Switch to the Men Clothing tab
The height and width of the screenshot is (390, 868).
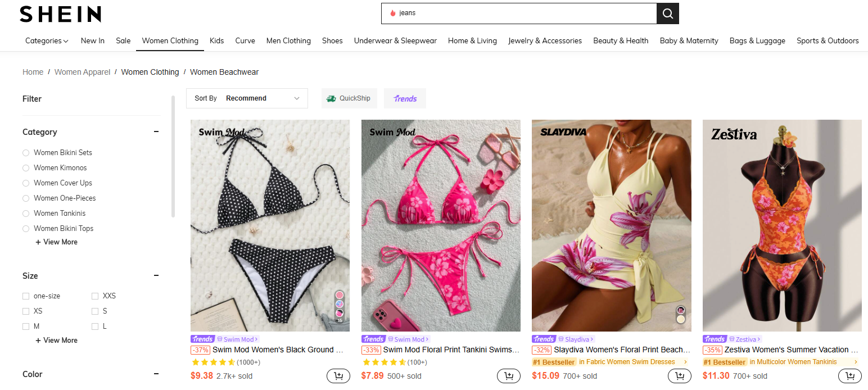point(288,40)
